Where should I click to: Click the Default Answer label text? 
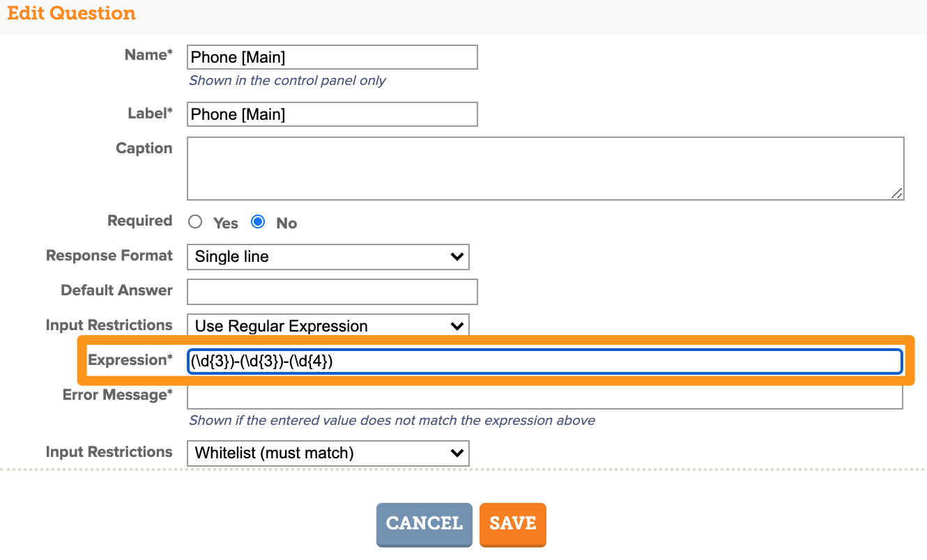(117, 290)
